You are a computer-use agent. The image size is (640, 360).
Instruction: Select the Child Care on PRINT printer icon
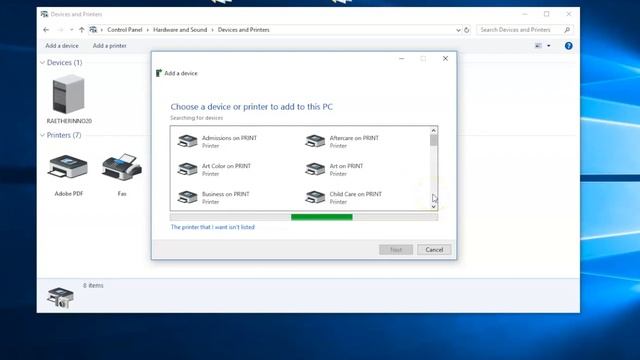(x=315, y=197)
